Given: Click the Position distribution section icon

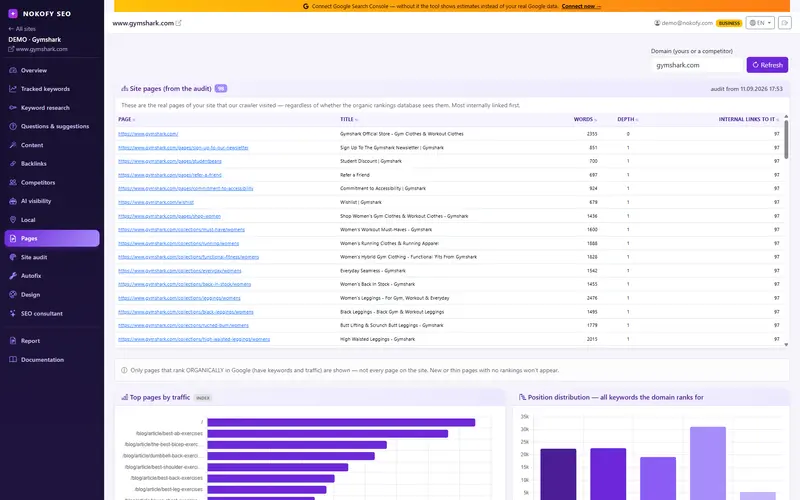Looking at the screenshot, I should tap(522, 397).
